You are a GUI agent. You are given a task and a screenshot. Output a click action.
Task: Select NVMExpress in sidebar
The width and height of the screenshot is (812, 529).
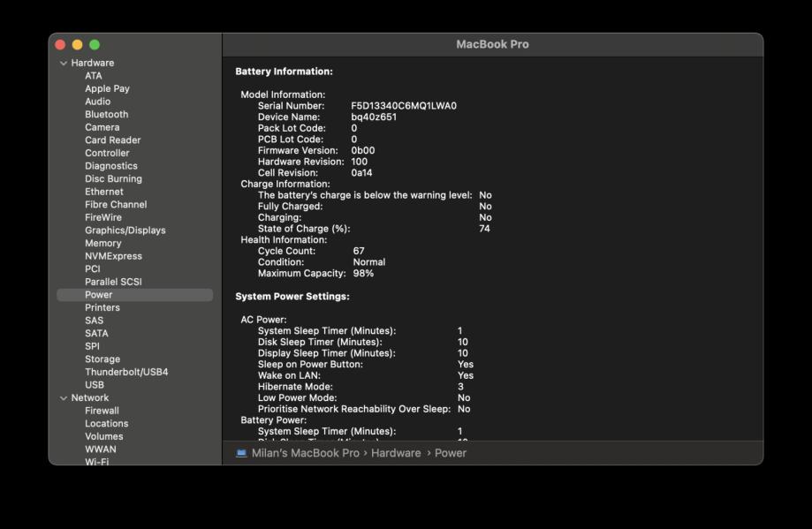(113, 256)
